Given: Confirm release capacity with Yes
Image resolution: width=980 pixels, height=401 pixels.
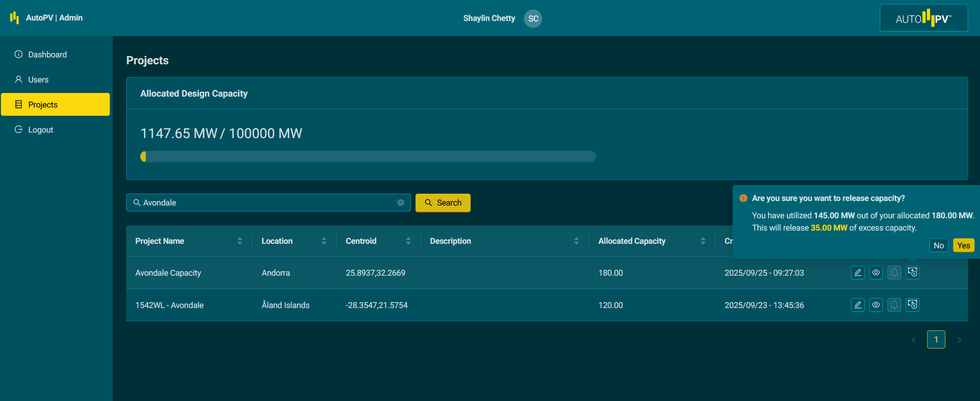Looking at the screenshot, I should click(963, 246).
